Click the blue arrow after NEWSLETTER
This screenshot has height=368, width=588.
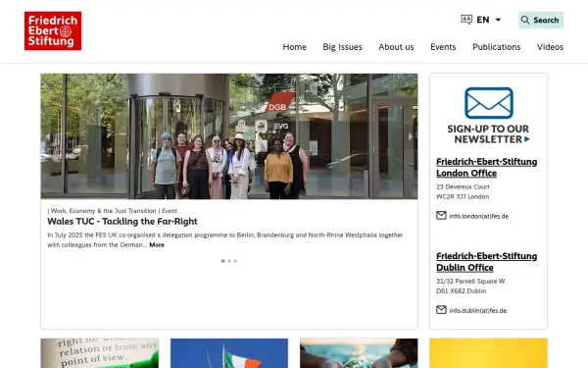(527, 139)
